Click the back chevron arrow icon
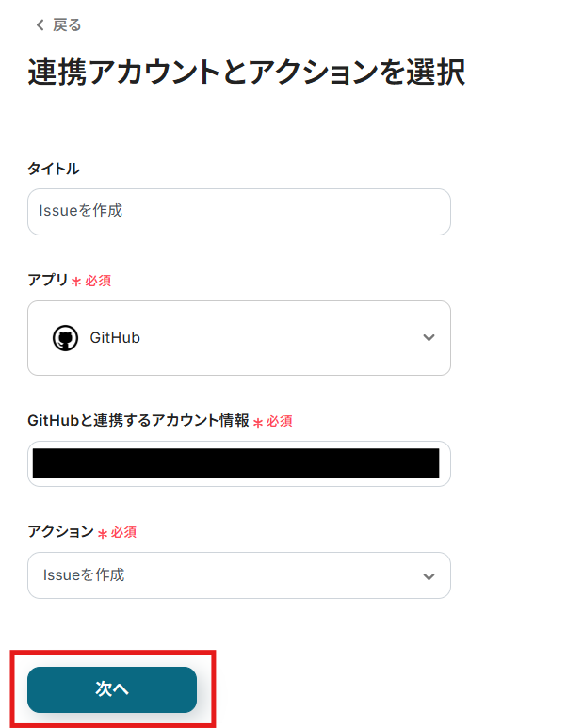Screen dimensions: 567x728 pos(40,25)
